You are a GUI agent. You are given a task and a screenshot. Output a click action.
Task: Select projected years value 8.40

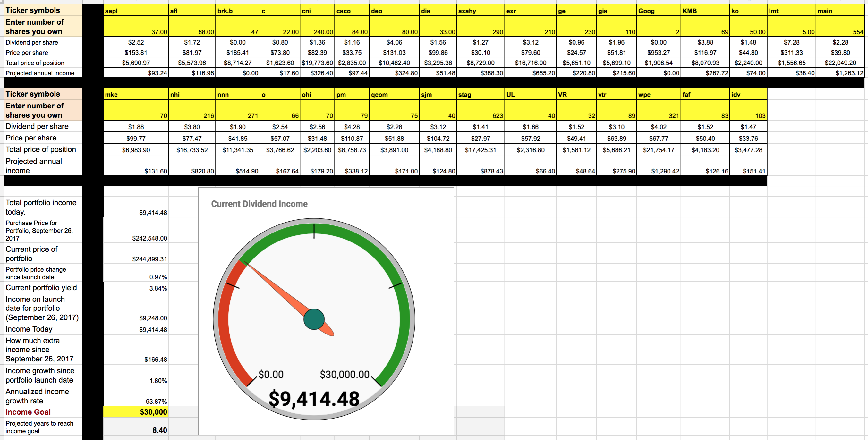[x=135, y=427]
